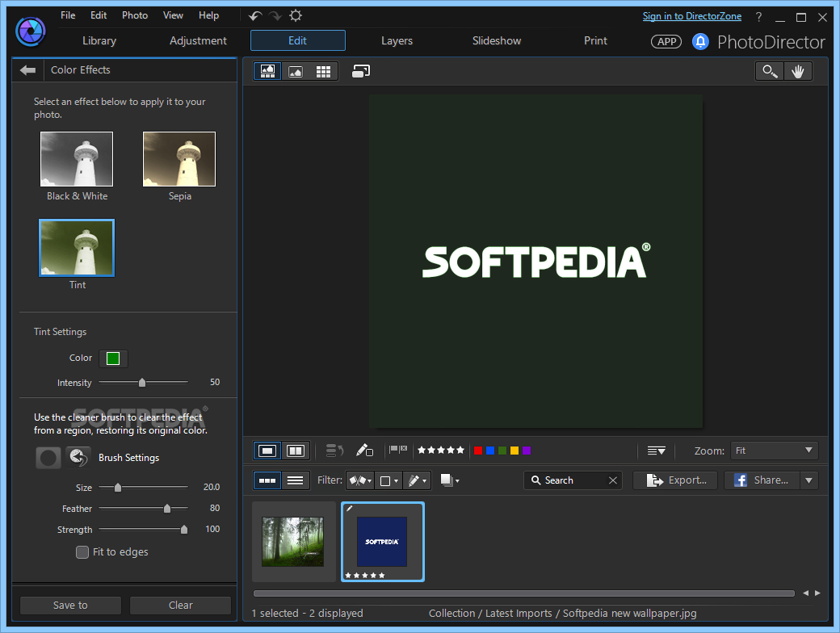Switch to the Print tab
This screenshot has width=840, height=633.
[x=596, y=40]
